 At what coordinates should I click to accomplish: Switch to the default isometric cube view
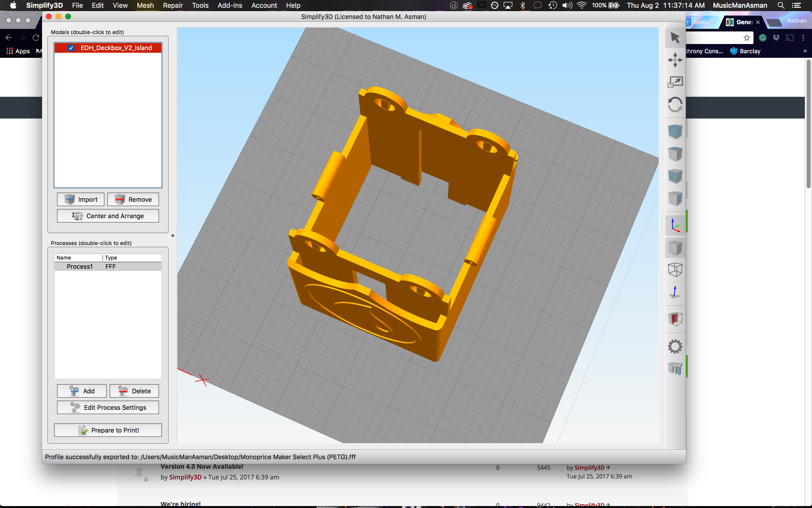(675, 131)
